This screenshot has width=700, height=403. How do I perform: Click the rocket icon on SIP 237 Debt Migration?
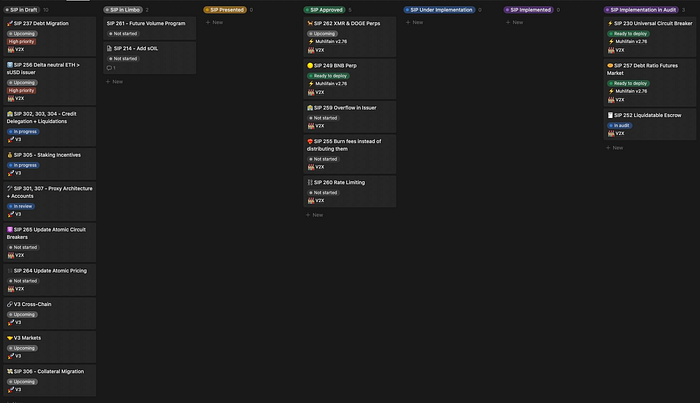click(x=10, y=23)
